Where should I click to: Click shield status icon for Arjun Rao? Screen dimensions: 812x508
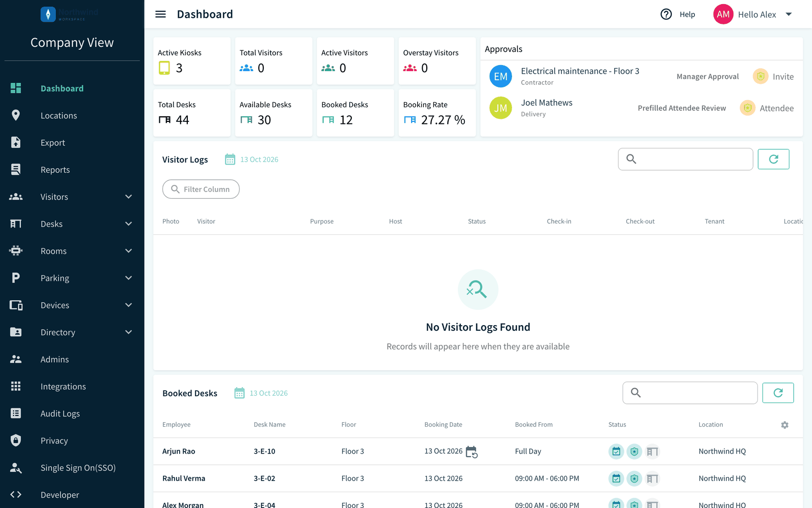(634, 451)
